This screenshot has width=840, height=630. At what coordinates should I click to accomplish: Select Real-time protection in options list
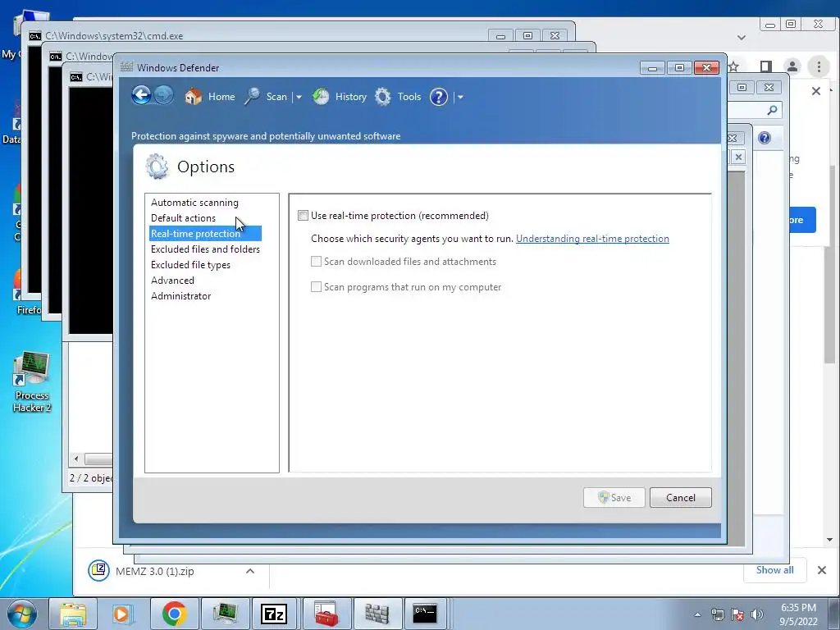coord(205,234)
